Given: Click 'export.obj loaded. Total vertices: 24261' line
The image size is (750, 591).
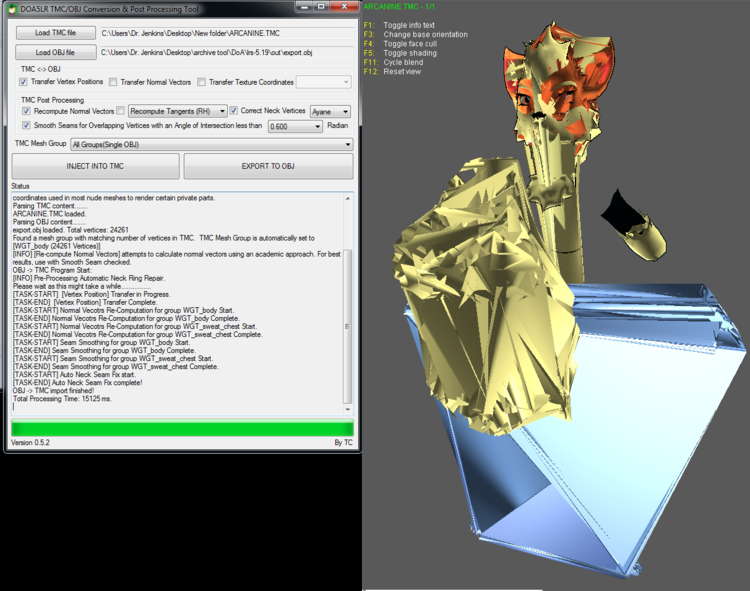Looking at the screenshot, I should (70, 230).
